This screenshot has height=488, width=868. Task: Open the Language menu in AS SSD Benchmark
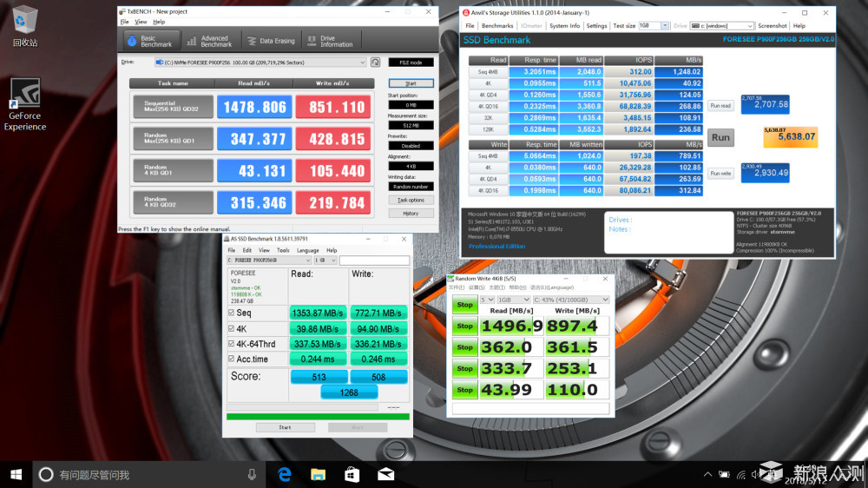308,250
